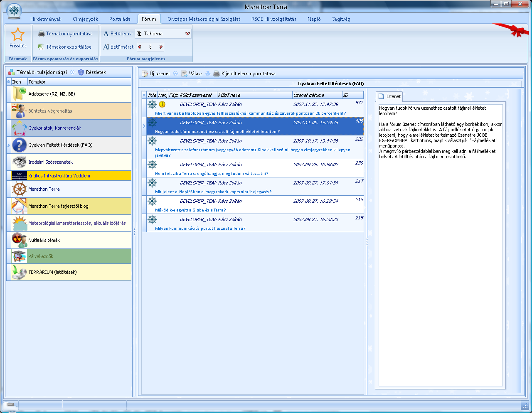Click Kijelölt elem nyomtatása button

click(244, 74)
